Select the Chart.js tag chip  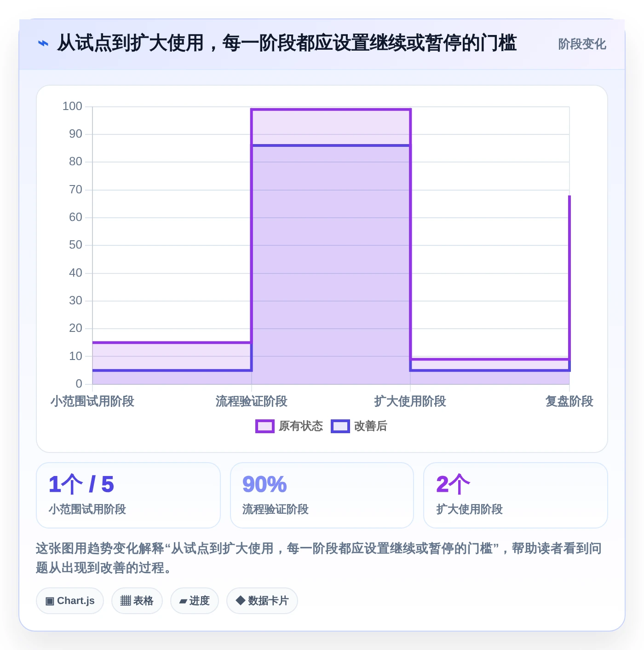pyautogui.click(x=70, y=601)
